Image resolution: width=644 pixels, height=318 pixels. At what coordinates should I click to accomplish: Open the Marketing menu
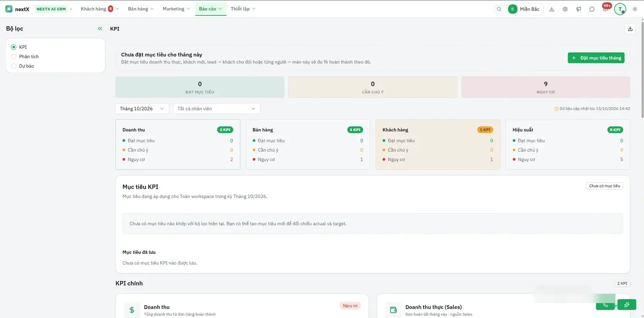[176, 9]
